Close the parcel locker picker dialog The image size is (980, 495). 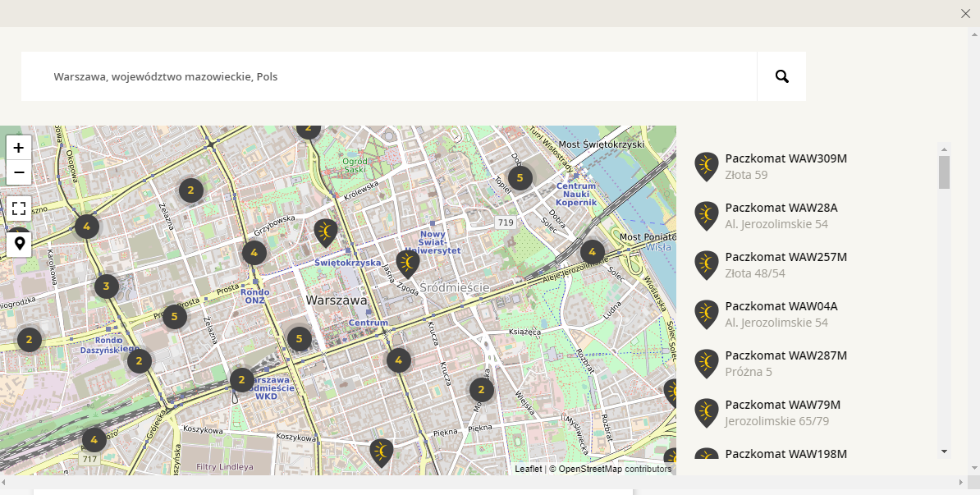[x=965, y=14]
